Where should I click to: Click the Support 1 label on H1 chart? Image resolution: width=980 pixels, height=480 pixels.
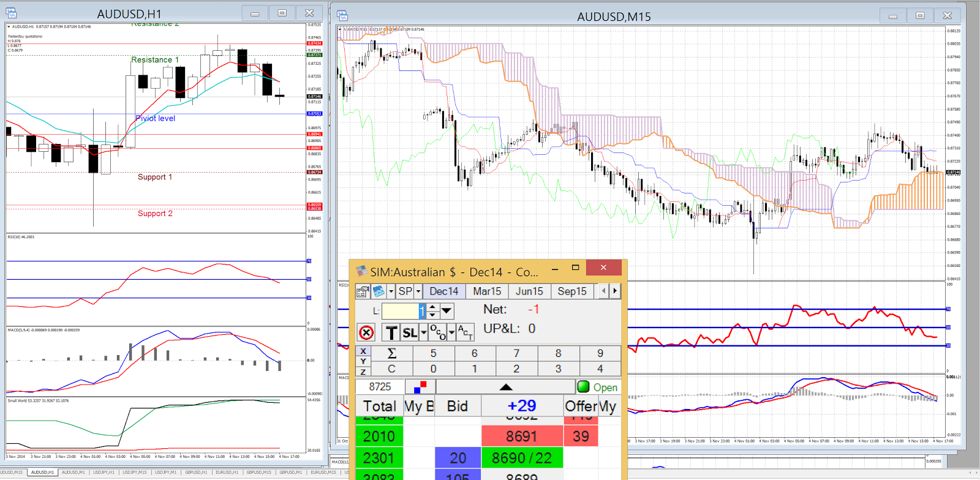tap(155, 177)
